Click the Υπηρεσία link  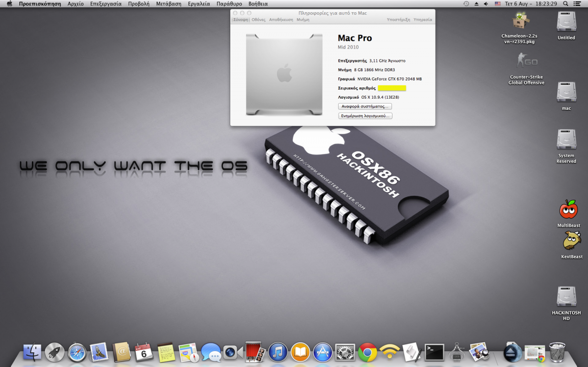click(423, 20)
